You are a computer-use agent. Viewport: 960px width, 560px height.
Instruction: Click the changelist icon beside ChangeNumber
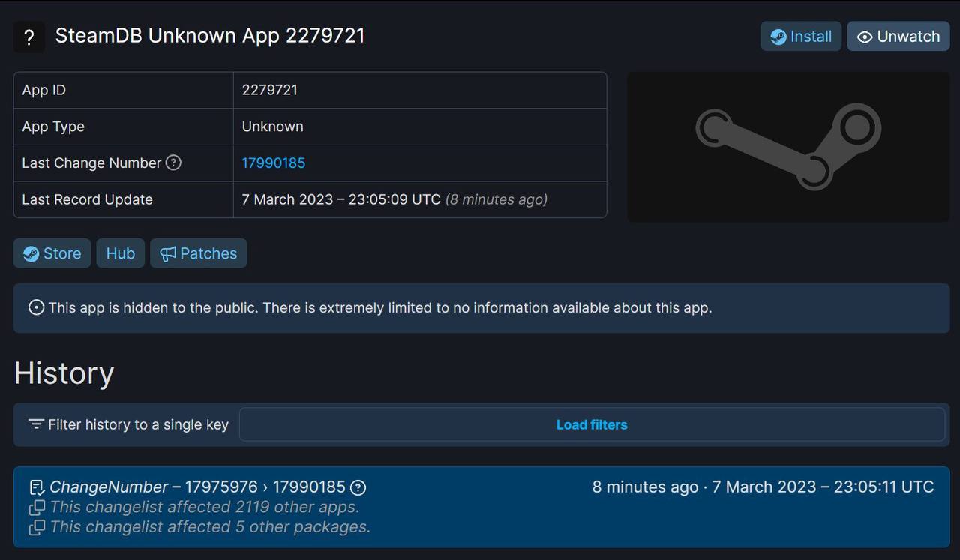[x=37, y=487]
